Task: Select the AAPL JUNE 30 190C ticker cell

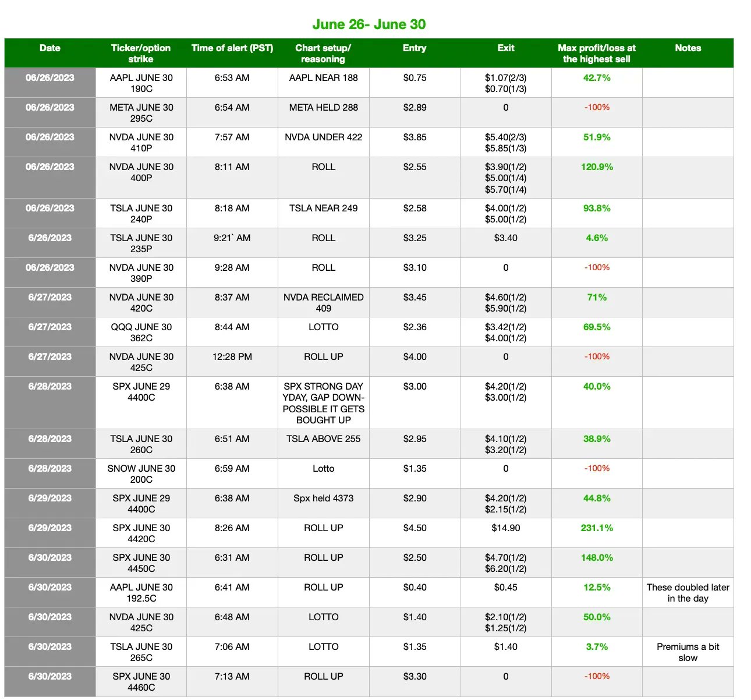Action: tap(140, 83)
